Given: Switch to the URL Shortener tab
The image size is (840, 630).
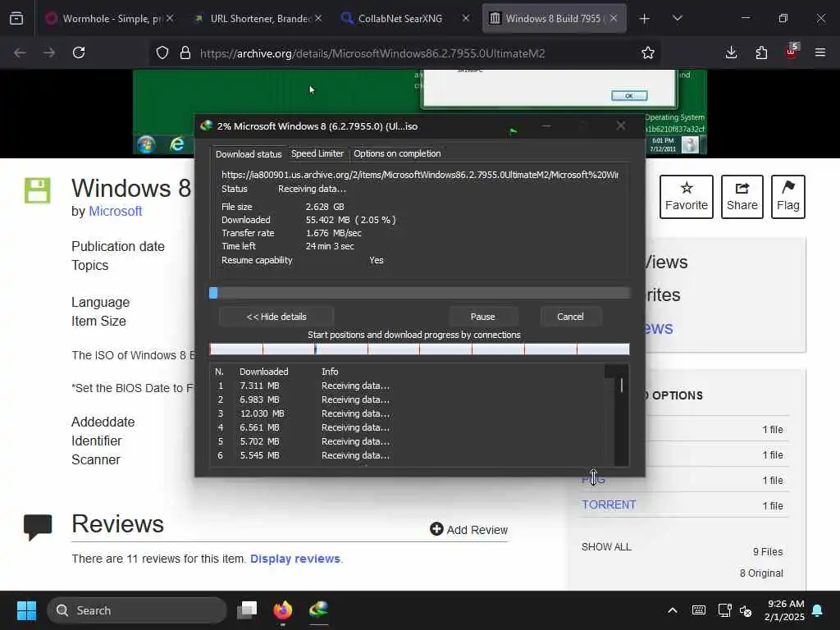Looking at the screenshot, I should pos(258,19).
